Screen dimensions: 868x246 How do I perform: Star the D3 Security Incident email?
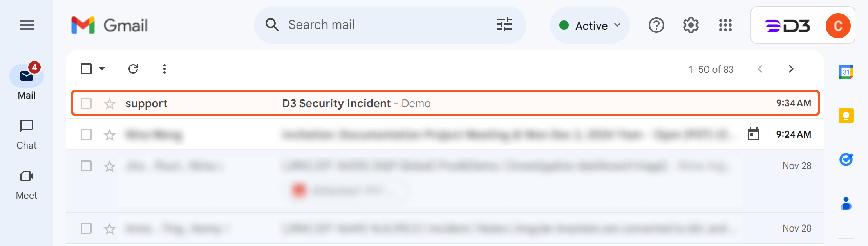point(110,104)
